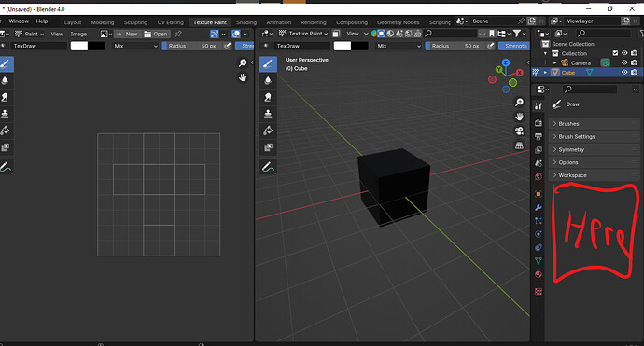Click the pan hand icon in 3D viewport
Screen dimensions: 644x346
point(519,117)
